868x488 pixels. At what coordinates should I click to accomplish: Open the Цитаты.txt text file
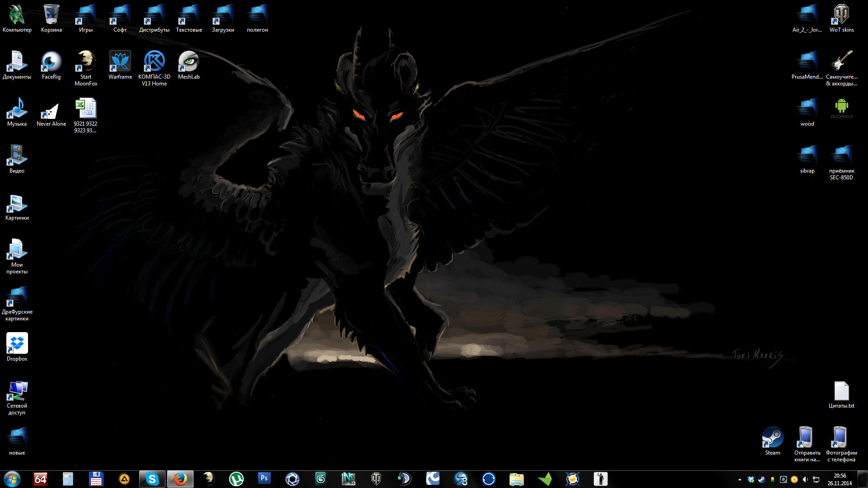841,391
